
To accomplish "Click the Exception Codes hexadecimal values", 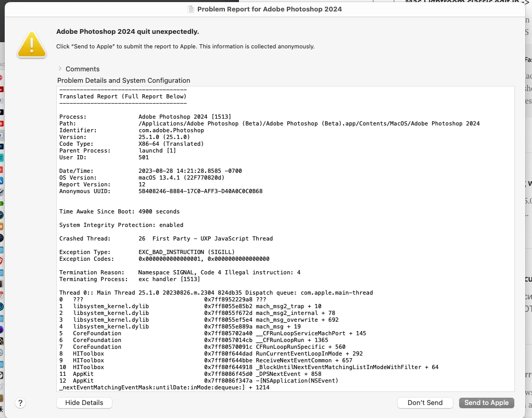I will (x=204, y=259).
